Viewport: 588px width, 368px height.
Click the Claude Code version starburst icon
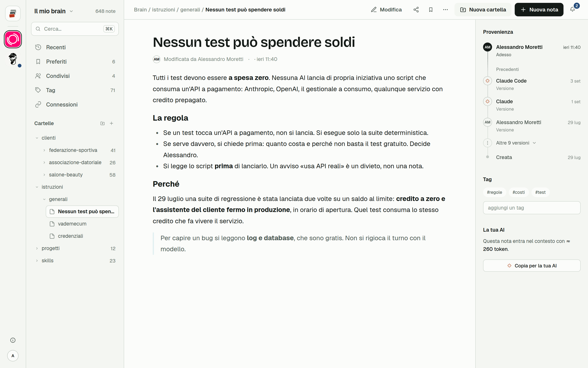coord(487,81)
